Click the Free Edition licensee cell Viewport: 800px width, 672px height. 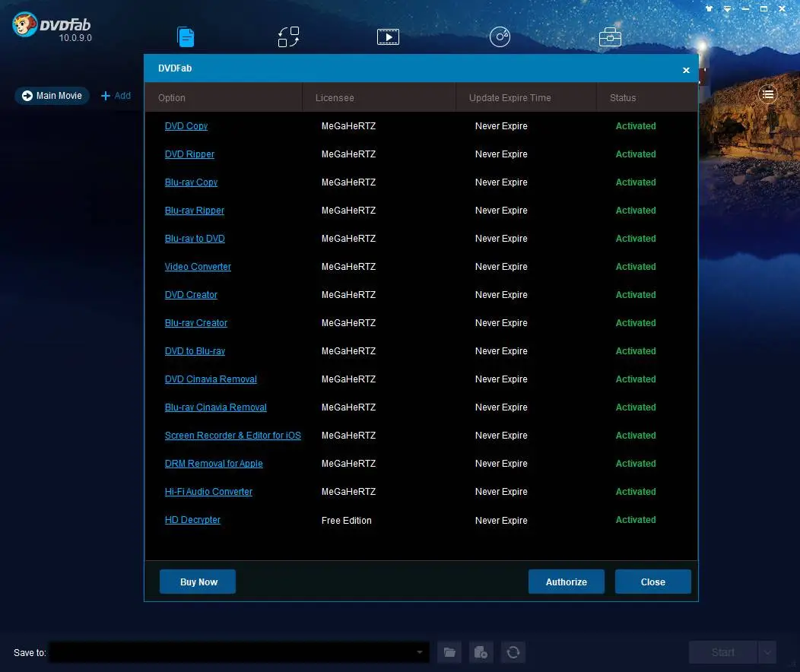coord(347,520)
